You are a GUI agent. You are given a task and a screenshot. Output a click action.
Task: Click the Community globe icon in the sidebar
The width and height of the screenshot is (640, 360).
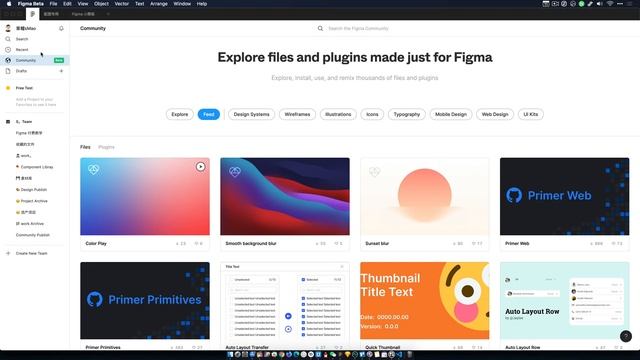(8, 60)
